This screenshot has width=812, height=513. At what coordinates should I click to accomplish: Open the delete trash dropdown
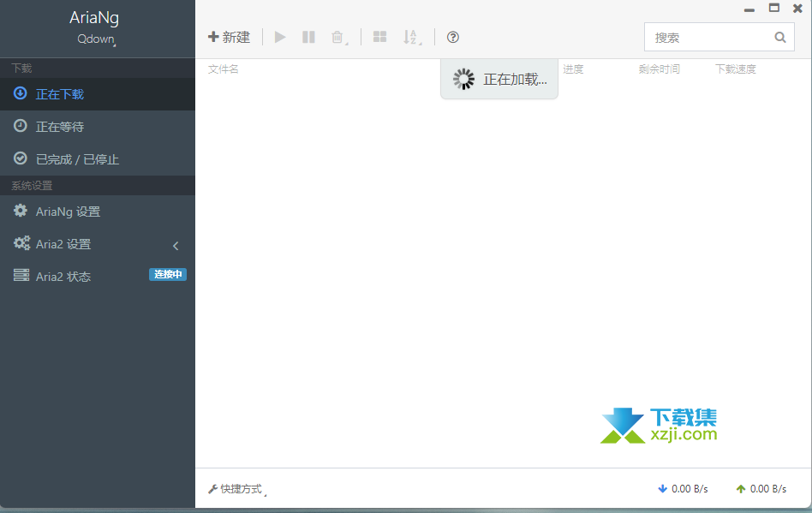pos(338,38)
